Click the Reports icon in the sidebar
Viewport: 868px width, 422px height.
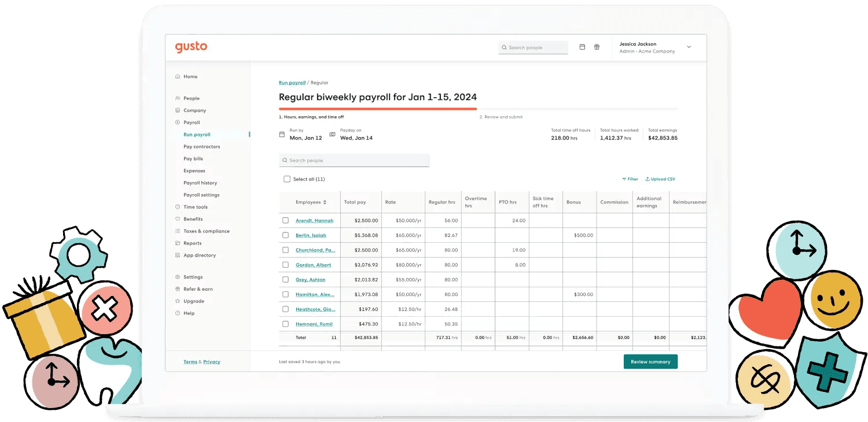177,243
